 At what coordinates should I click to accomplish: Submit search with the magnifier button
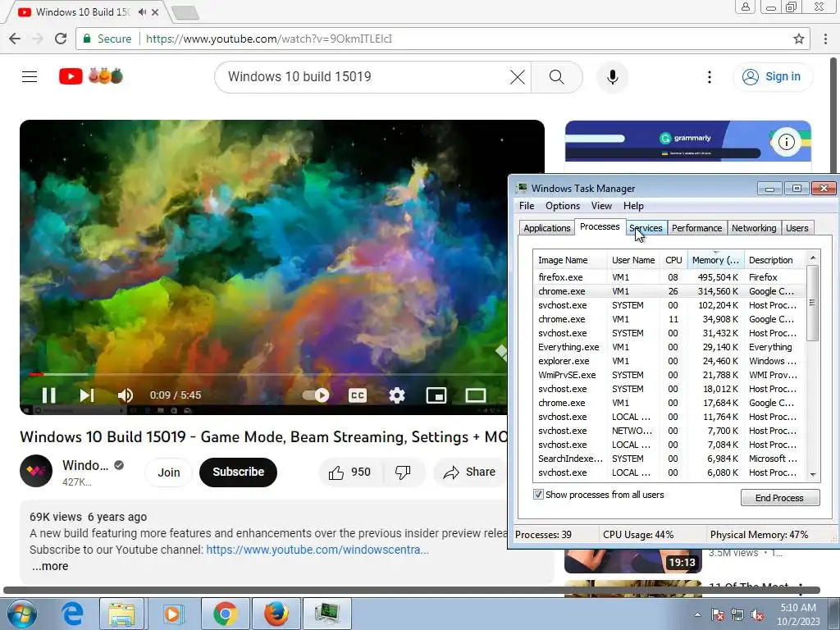tap(557, 77)
